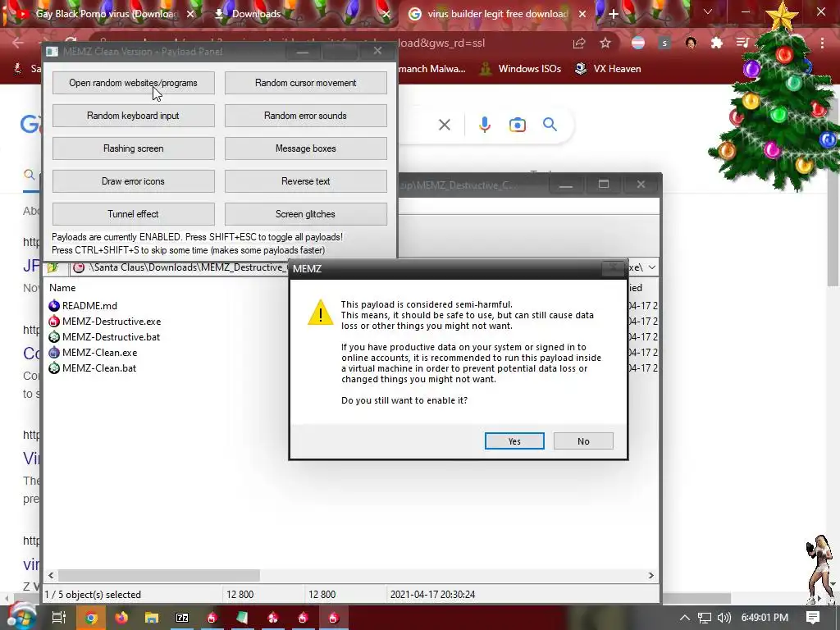840x630 pixels.
Task: Open Task View on the taskbar
Action: 59,618
